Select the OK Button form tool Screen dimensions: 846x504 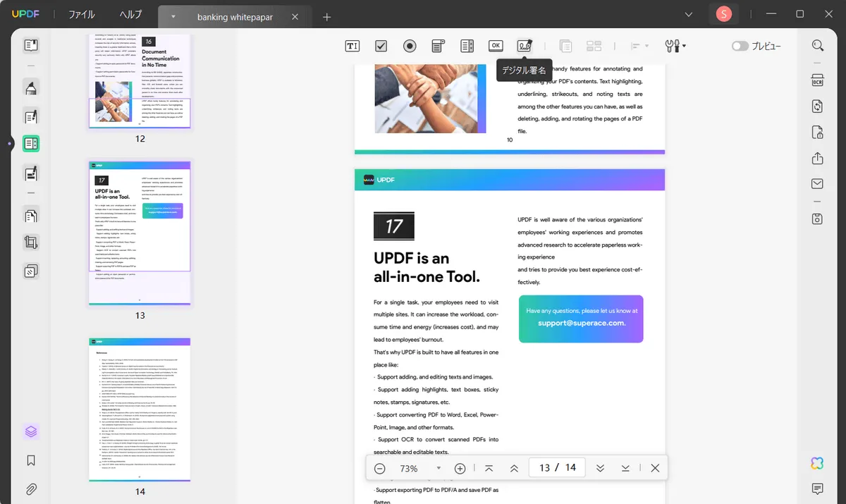tap(496, 46)
